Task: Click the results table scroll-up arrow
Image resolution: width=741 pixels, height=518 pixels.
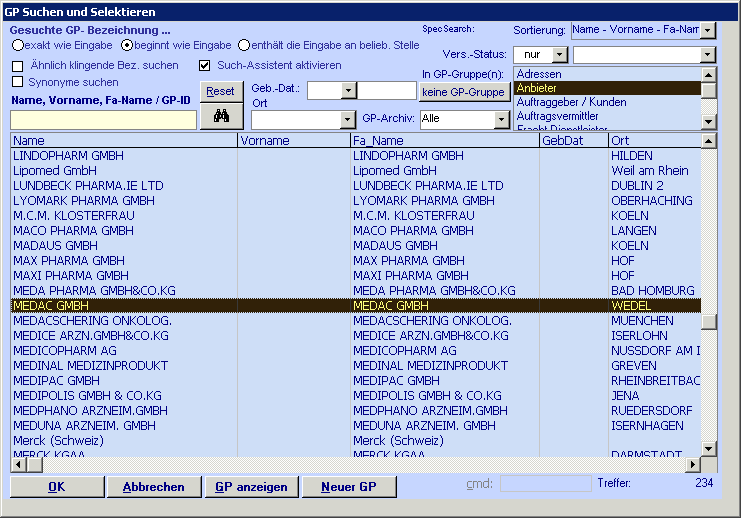Action: pyautogui.click(x=708, y=140)
